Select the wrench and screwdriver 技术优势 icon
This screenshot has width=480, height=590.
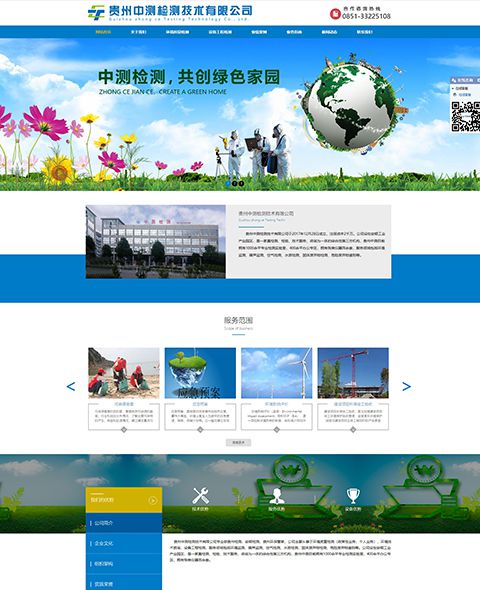pos(201,496)
